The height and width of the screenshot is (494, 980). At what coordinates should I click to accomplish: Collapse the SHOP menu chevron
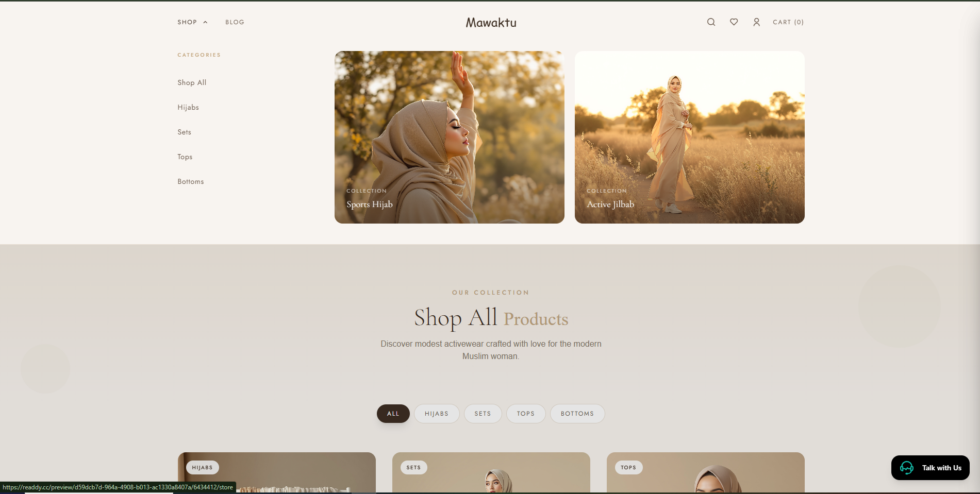[x=205, y=22]
